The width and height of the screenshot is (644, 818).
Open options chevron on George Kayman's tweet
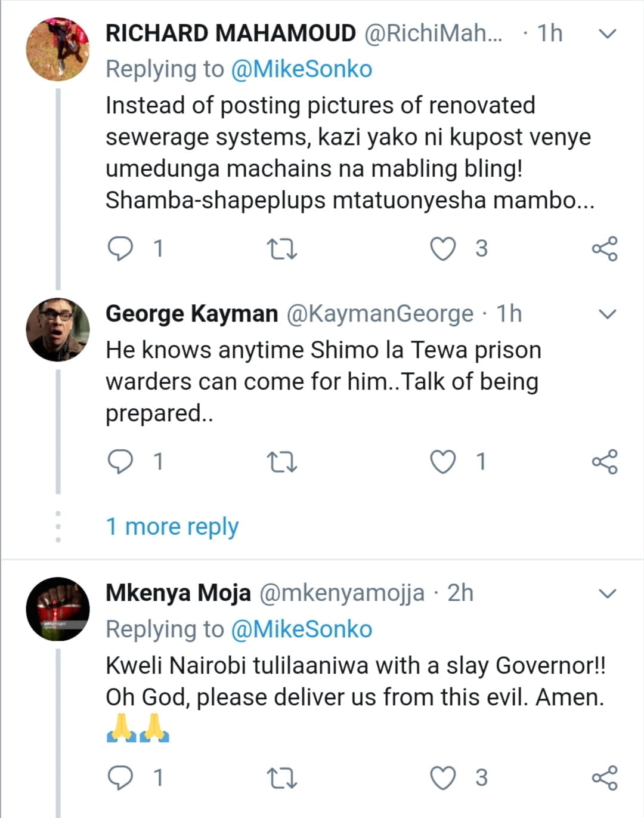[x=606, y=314]
